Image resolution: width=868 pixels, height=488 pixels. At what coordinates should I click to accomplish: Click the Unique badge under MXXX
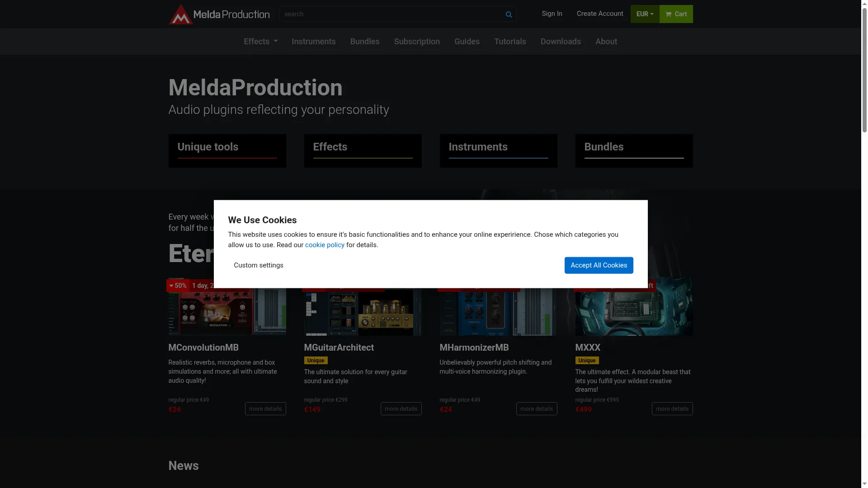587,361
